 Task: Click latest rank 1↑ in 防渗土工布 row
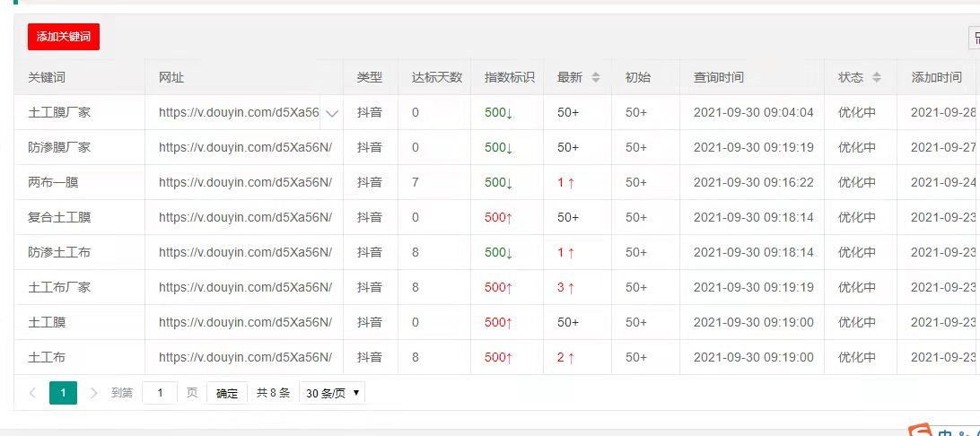(x=566, y=253)
